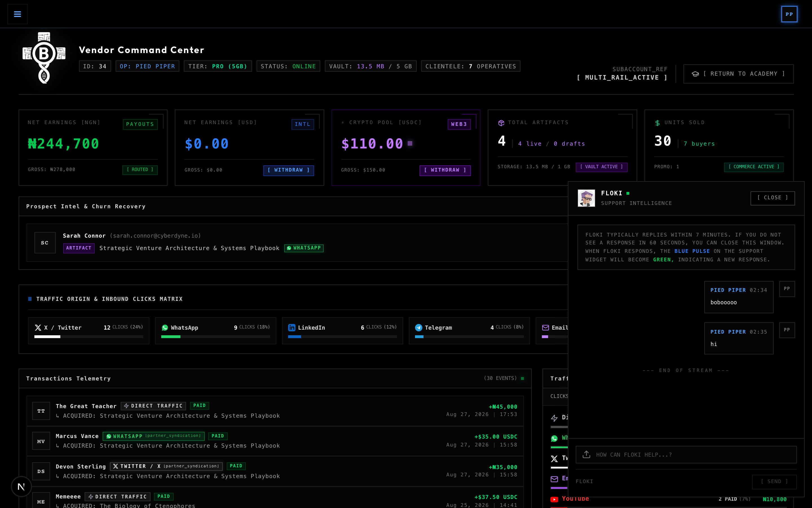The width and height of the screenshot is (812, 508).
Task: Click WhatsApp icon in Marcus Vance's source tag
Action: (109, 436)
